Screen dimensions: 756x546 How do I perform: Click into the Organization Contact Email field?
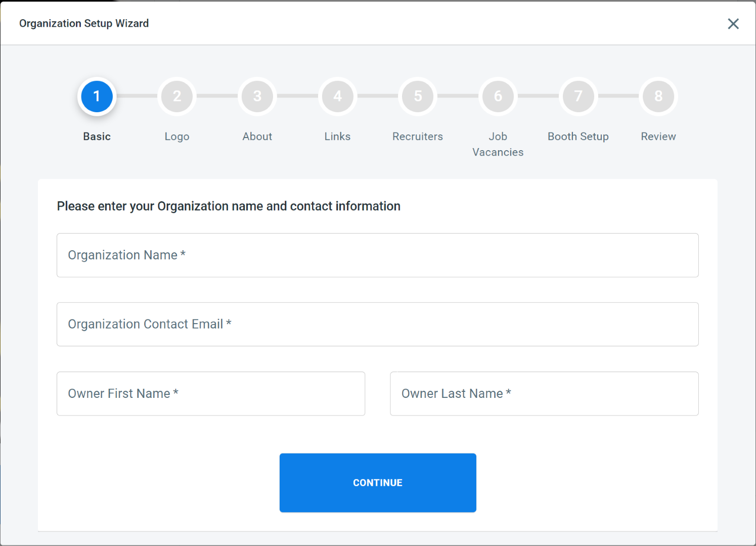[x=377, y=325]
